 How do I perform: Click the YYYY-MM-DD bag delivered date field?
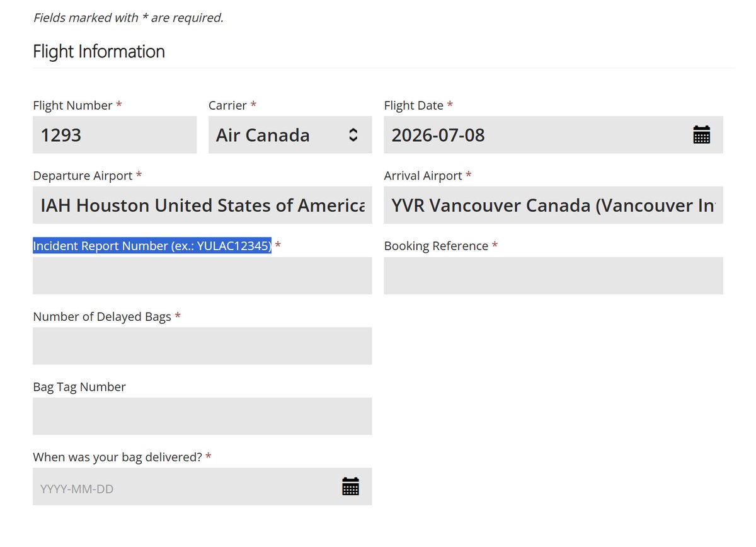pyautogui.click(x=202, y=487)
